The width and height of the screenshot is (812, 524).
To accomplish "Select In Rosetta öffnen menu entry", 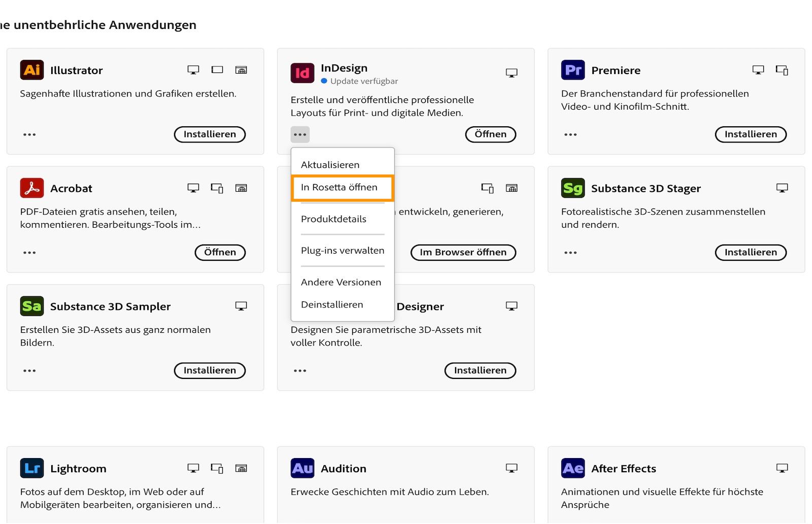I will pyautogui.click(x=343, y=188).
